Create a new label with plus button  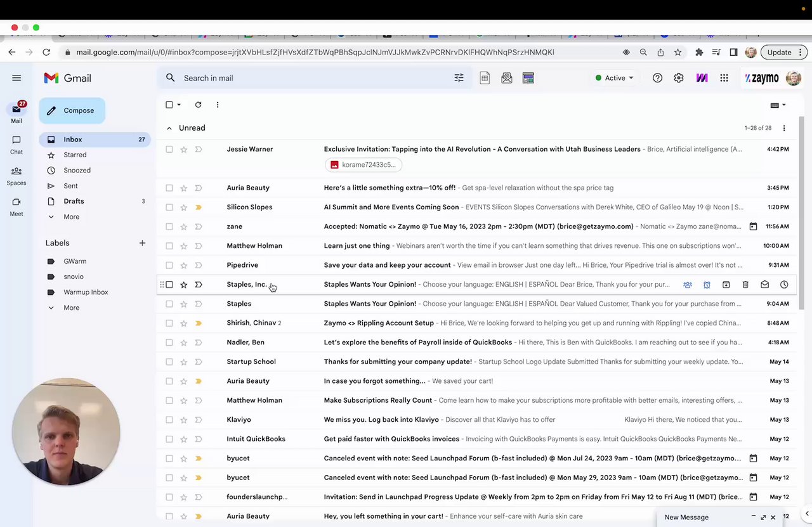coord(142,243)
